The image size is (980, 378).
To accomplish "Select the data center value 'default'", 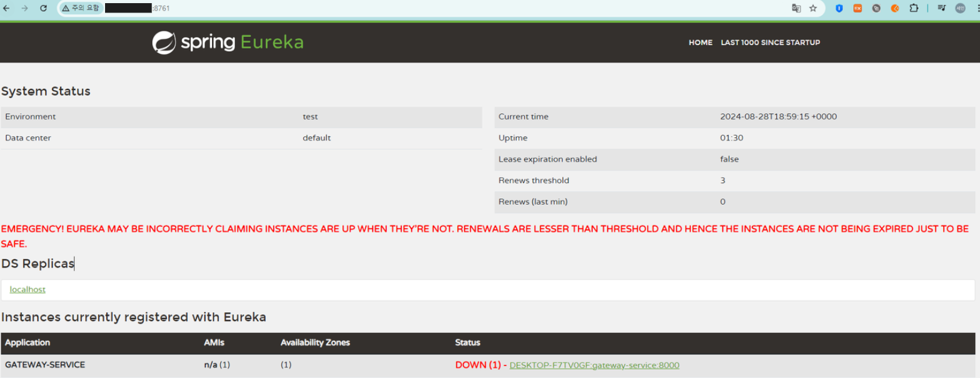I will 316,138.
